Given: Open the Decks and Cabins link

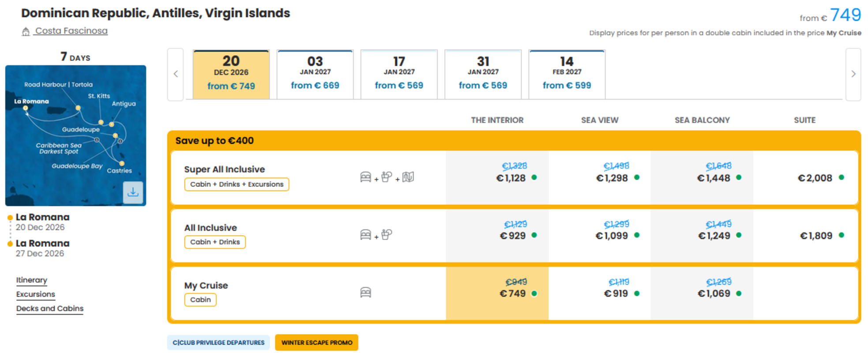Looking at the screenshot, I should click(x=50, y=308).
